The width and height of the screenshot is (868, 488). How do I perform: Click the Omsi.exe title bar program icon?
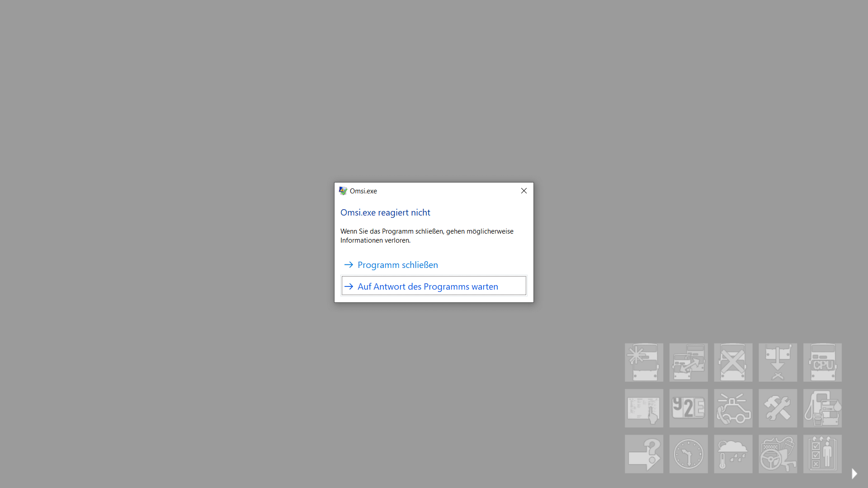click(343, 191)
